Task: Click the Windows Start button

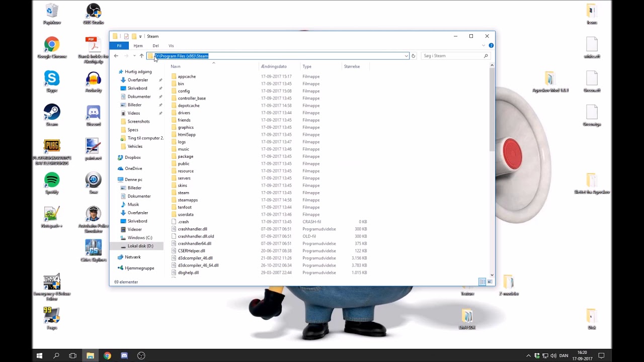Action: click(x=39, y=355)
